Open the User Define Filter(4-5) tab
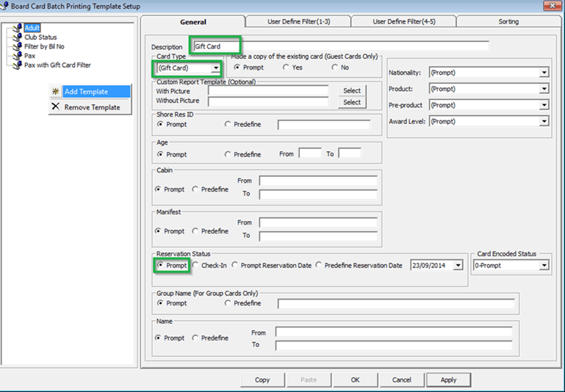The width and height of the screenshot is (565, 392). [404, 21]
